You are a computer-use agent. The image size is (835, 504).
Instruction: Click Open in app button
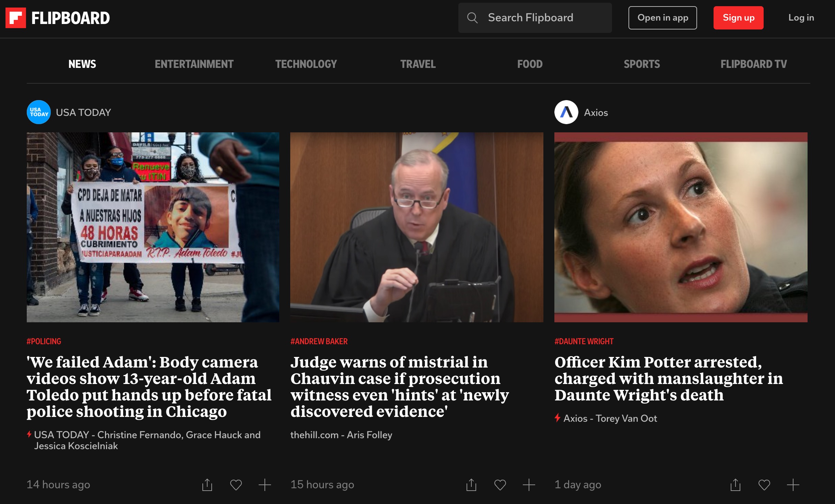(x=662, y=18)
